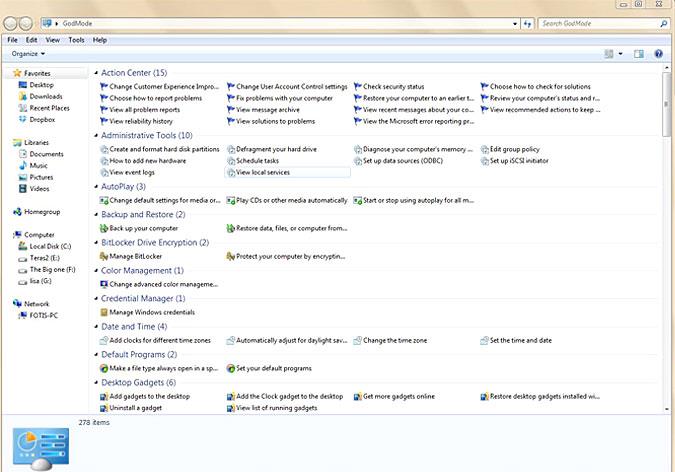Click Back up your computer icon
The image size is (675, 472).
[x=103, y=228]
